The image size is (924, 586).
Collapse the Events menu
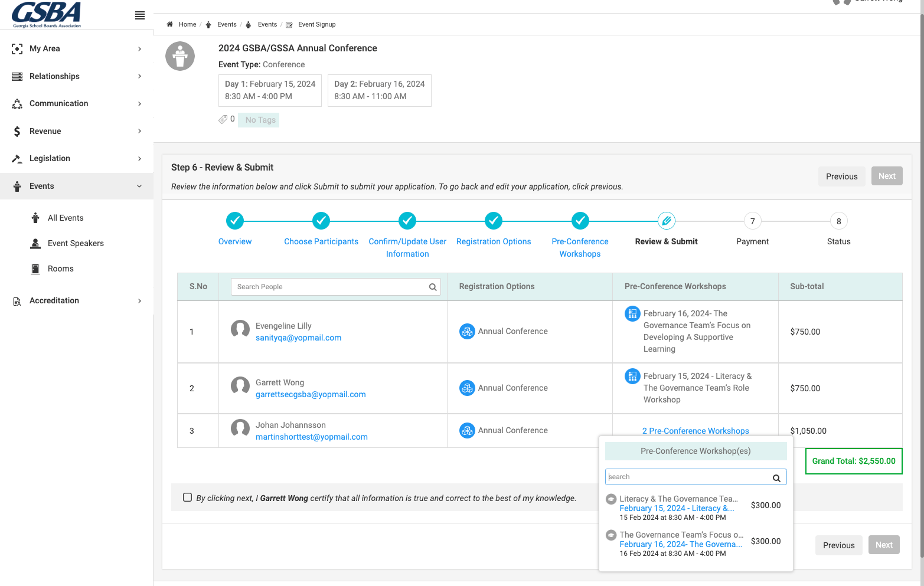[x=77, y=186]
